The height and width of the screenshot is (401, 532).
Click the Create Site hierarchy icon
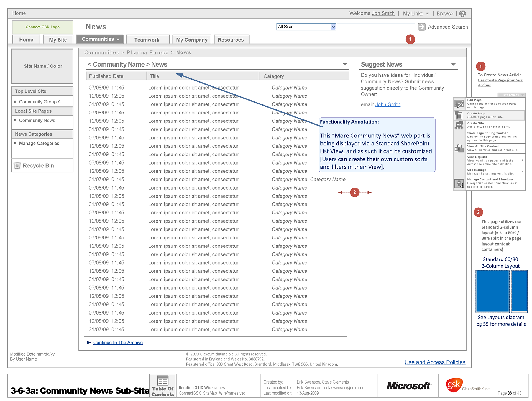click(459, 125)
